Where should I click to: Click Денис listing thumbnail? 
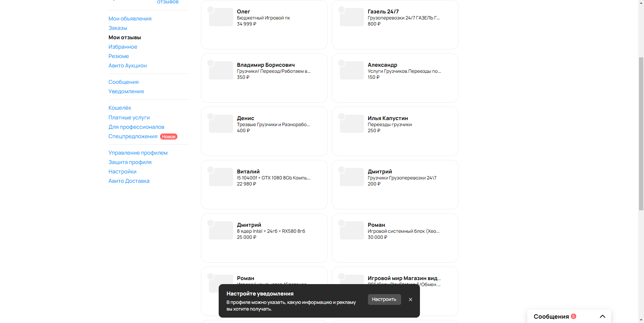coord(221,124)
